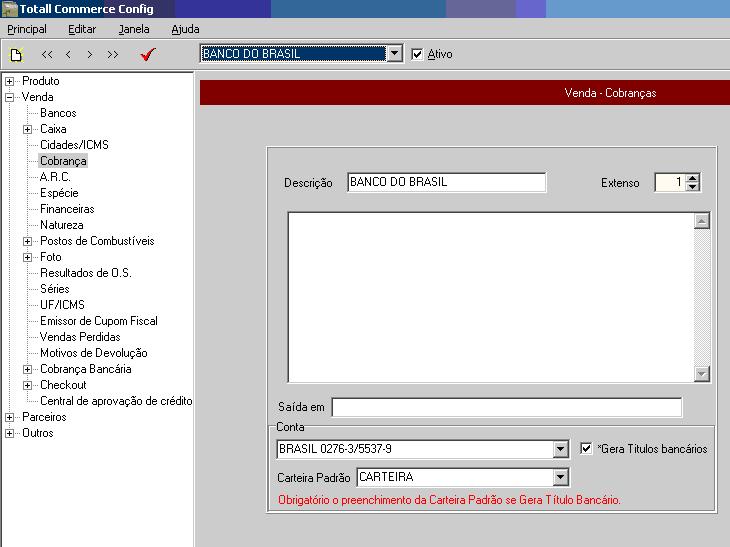This screenshot has height=547, width=730.
Task: Click the red checkmark save icon
Action: click(x=148, y=55)
